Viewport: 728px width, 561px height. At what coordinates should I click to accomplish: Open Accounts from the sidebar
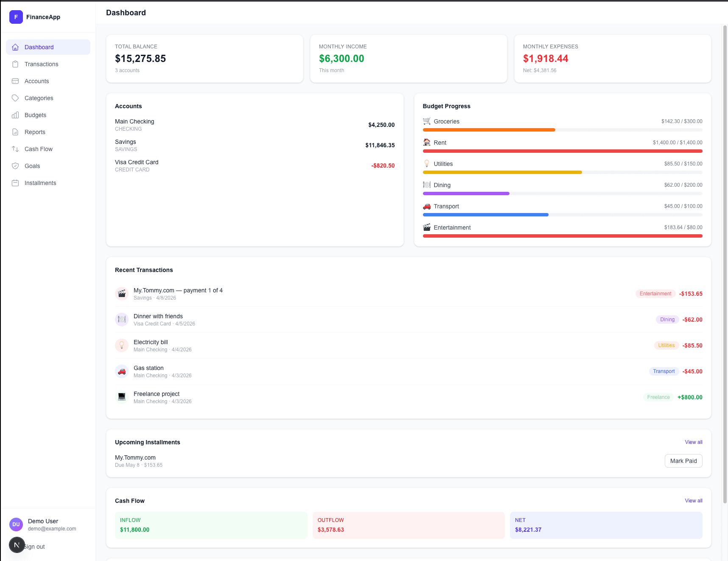click(36, 81)
